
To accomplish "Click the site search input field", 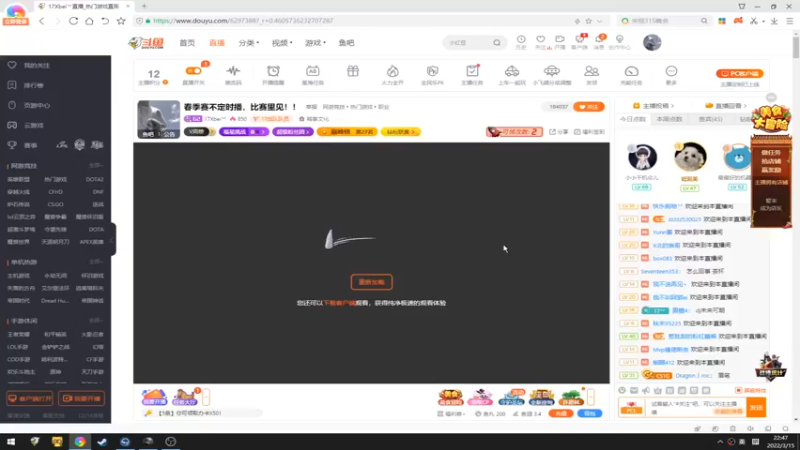I will coord(468,43).
